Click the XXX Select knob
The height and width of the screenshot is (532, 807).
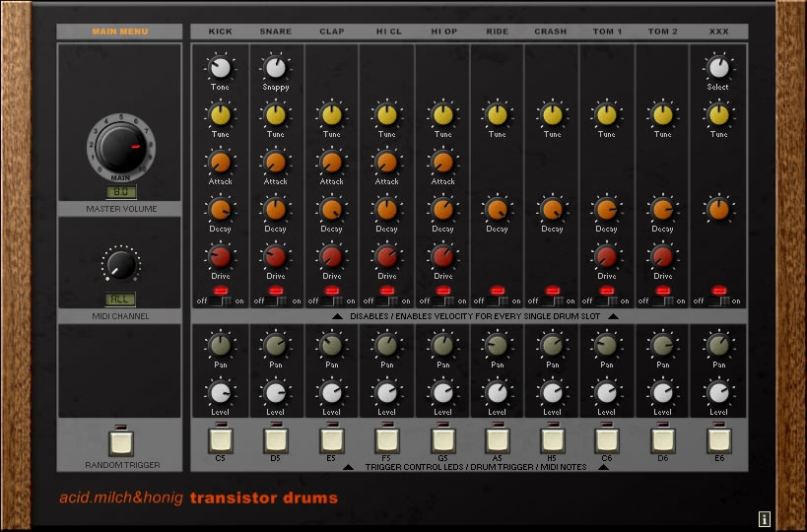click(718, 67)
